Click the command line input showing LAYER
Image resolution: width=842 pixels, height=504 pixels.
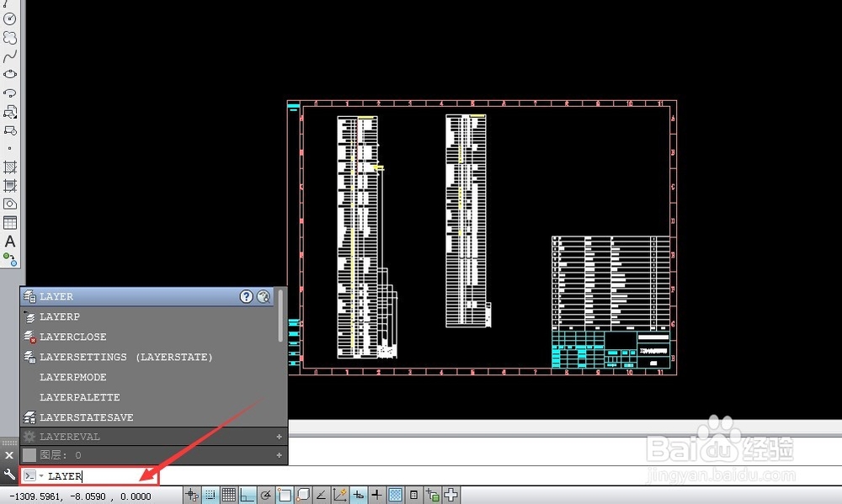[x=90, y=475]
